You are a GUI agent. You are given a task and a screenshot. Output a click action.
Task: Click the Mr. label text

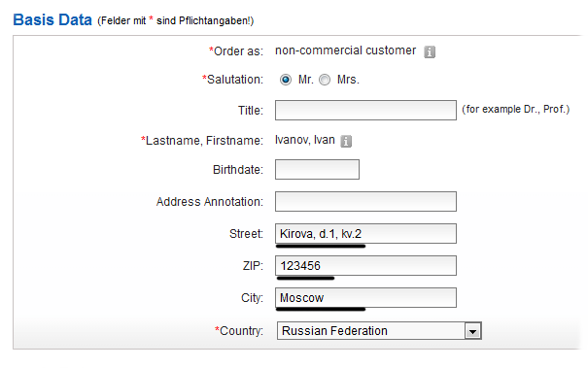pos(305,80)
